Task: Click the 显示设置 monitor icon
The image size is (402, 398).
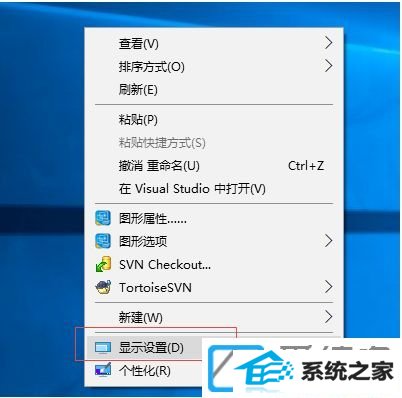Action: click(103, 348)
